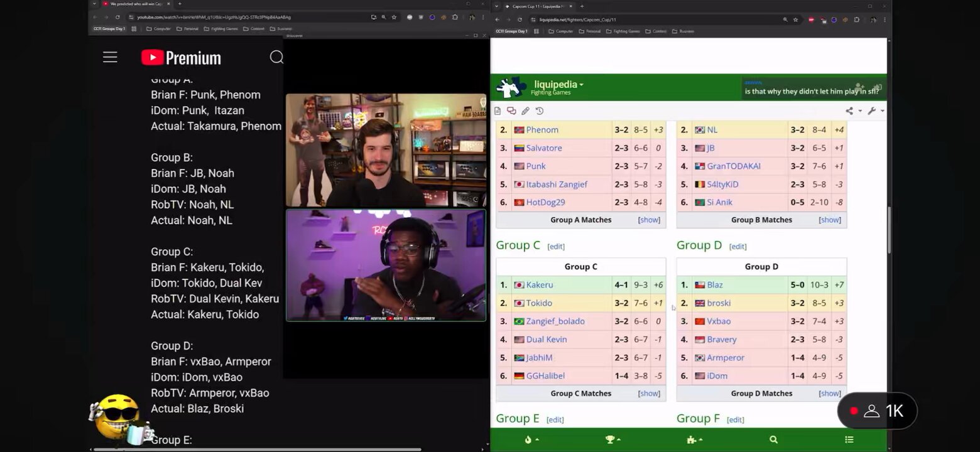The width and height of the screenshot is (980, 452).
Task: Open the YouTube search magnifier
Action: click(x=276, y=58)
